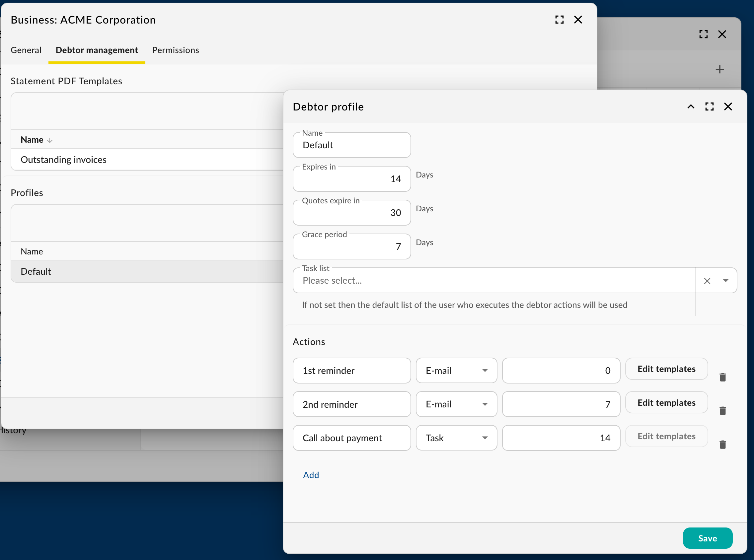This screenshot has width=754, height=560.
Task: Edit the 2nd reminder name field
Action: 352,404
